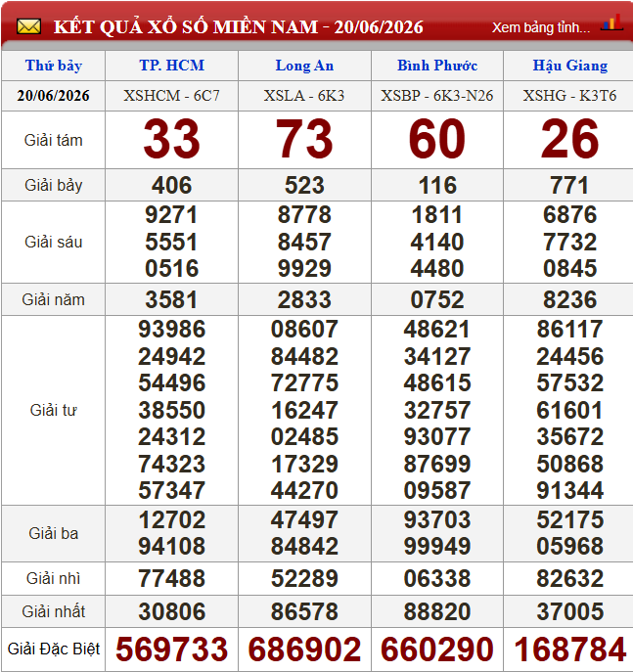Click Giải nhì number 52289
This screenshot has width=633, height=672.
[x=304, y=578]
